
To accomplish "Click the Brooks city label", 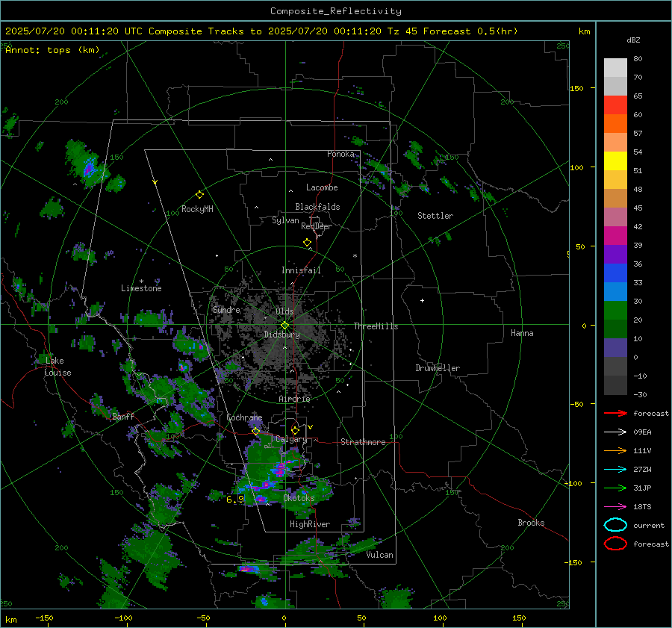I will (x=531, y=523).
